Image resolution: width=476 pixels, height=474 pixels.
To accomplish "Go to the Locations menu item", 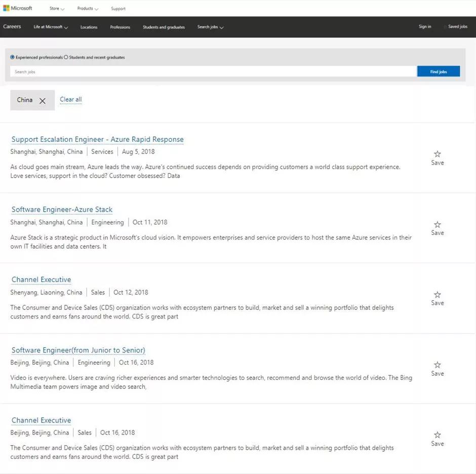I will click(x=89, y=27).
